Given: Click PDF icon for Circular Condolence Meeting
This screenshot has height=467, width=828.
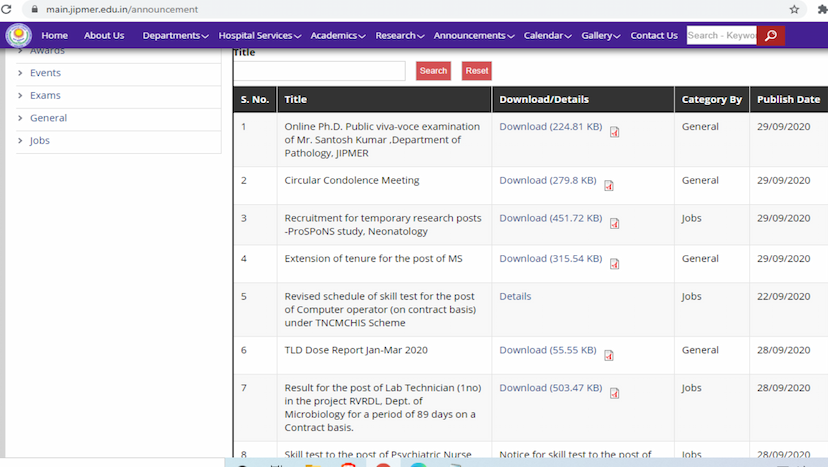Looking at the screenshot, I should 609,185.
